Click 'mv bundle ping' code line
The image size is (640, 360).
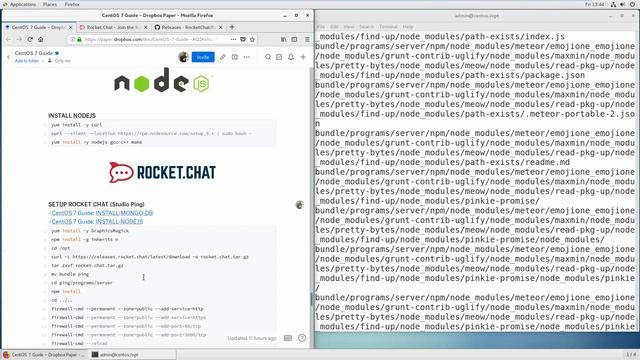(x=70, y=274)
